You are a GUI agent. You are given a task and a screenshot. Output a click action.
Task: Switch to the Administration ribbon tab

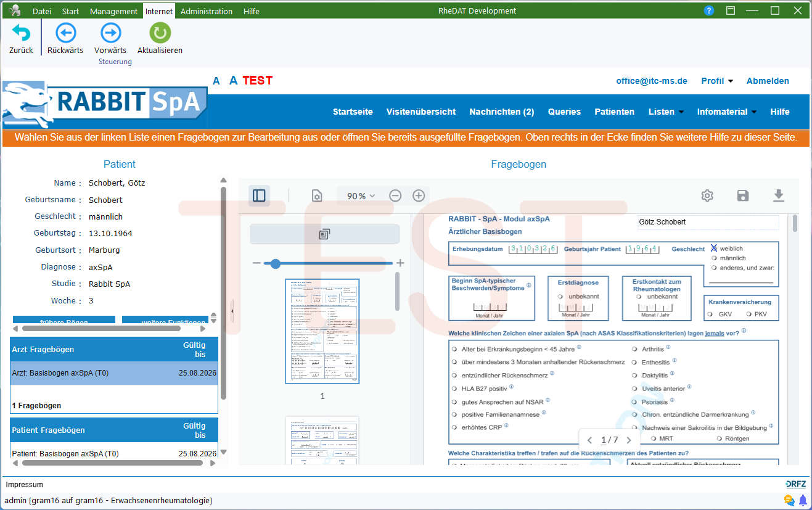pos(207,11)
